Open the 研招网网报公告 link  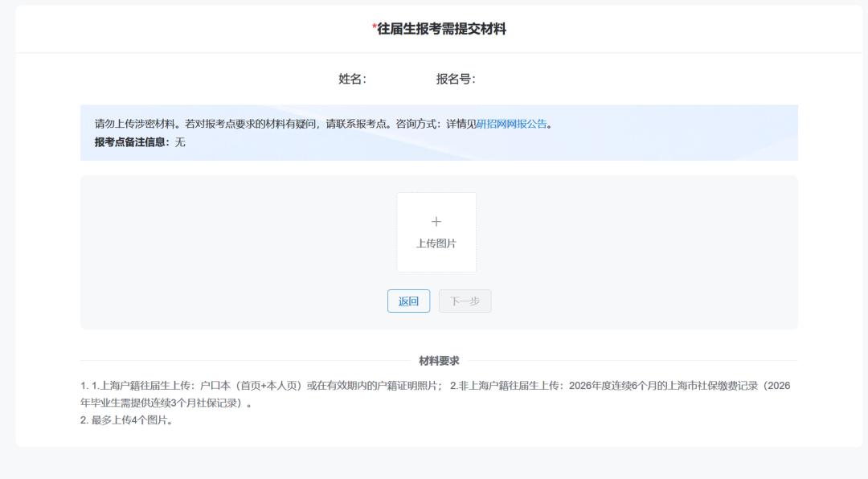511,124
